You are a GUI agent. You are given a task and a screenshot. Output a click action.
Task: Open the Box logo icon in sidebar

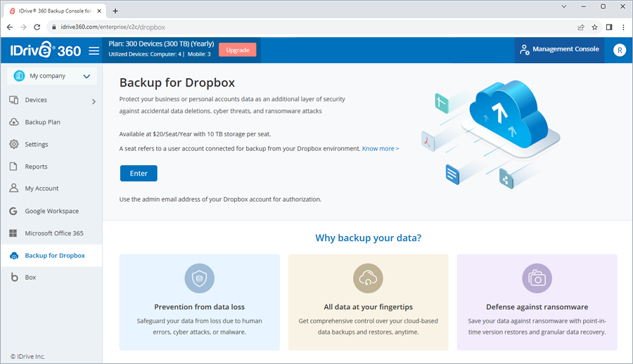coord(14,278)
